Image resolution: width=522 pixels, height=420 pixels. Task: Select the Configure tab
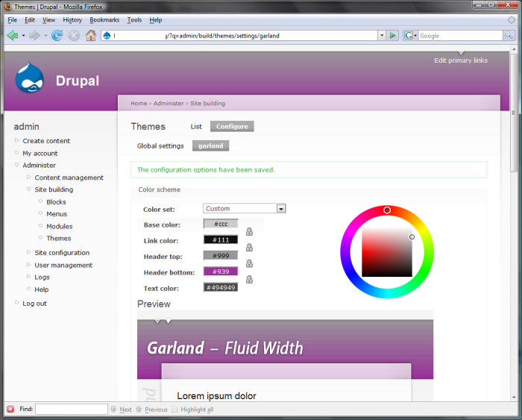point(232,126)
